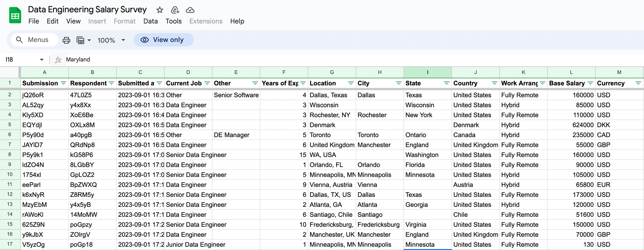
Task: Expand the filter views dropdown arrow
Action: click(x=89, y=40)
